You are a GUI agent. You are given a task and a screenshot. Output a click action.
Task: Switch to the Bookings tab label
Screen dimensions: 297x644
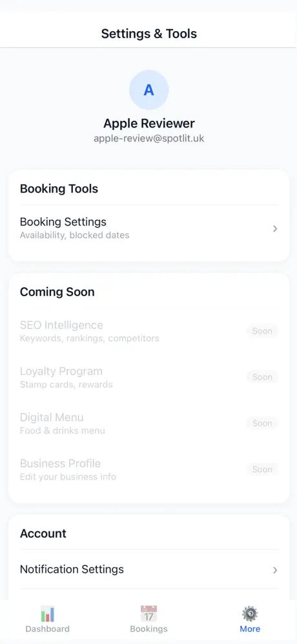click(148, 628)
